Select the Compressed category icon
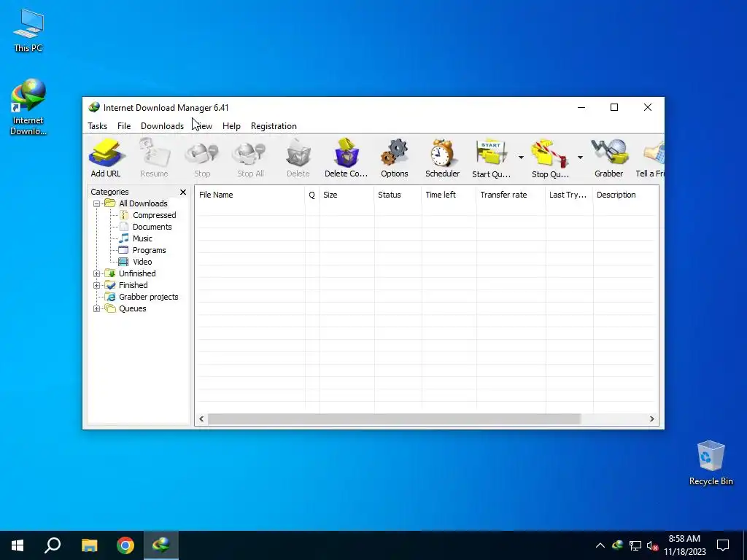747x560 pixels. pyautogui.click(x=124, y=215)
